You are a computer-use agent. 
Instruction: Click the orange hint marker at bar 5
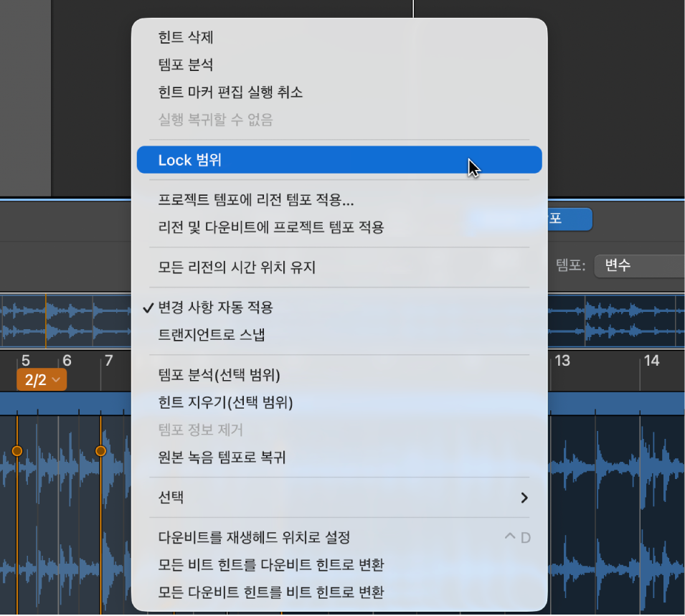click(17, 451)
